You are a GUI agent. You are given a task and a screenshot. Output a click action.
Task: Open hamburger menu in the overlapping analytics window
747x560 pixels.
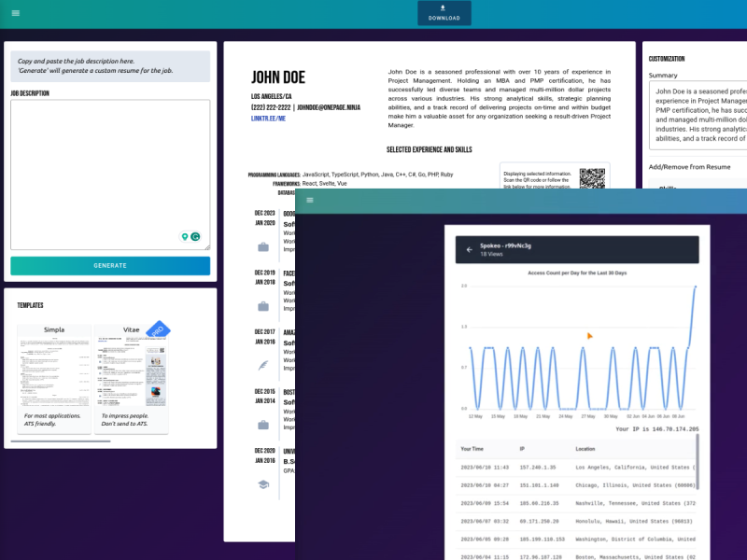pyautogui.click(x=310, y=200)
